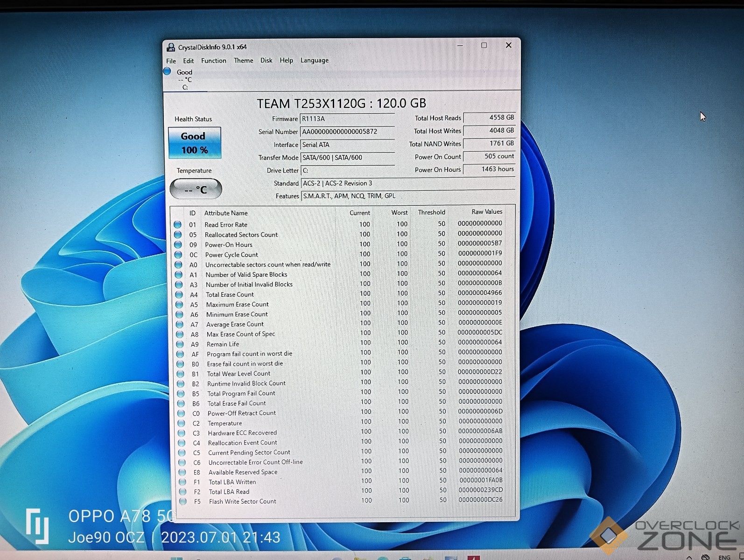Click status icon for Max Erase Count of Spec
Viewport: 744px width, 560px height.
(x=180, y=334)
